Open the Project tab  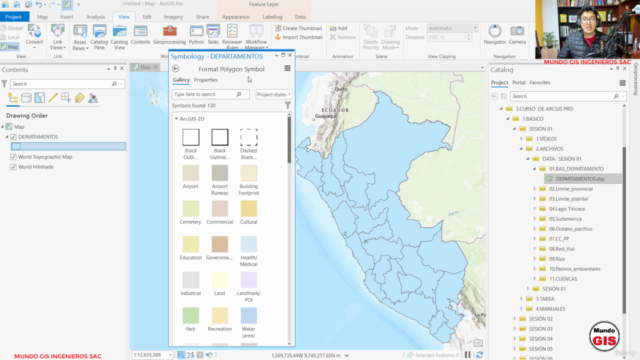tap(13, 17)
